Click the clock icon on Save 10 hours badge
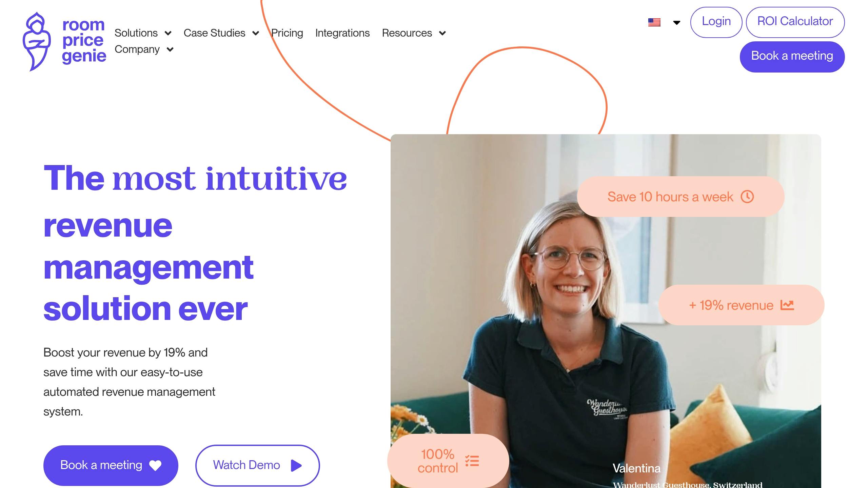The image size is (868, 488). point(747,197)
